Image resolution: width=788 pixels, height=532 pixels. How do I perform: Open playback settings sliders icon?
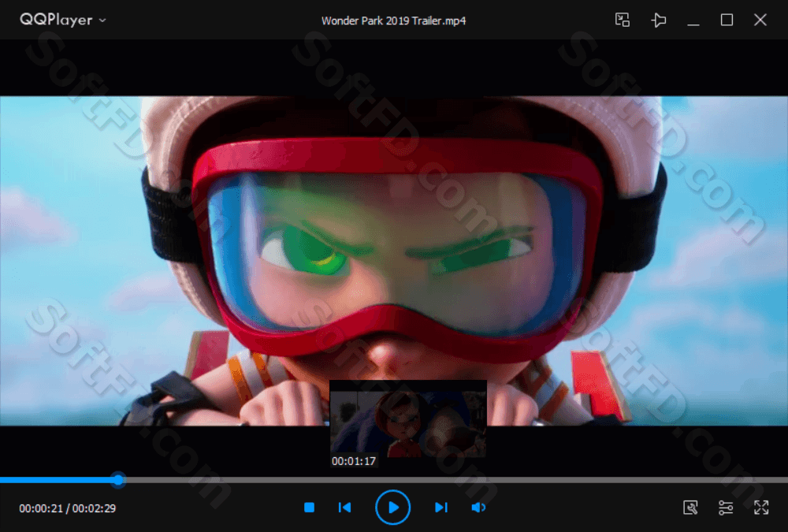click(x=726, y=508)
